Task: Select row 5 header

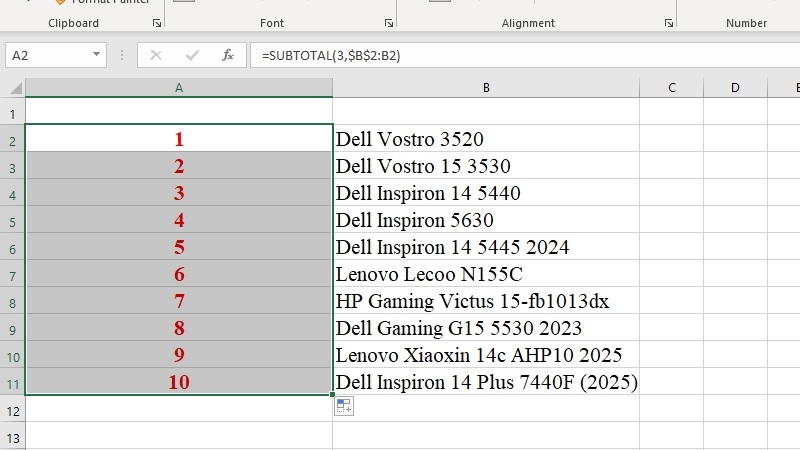Action: click(12, 220)
